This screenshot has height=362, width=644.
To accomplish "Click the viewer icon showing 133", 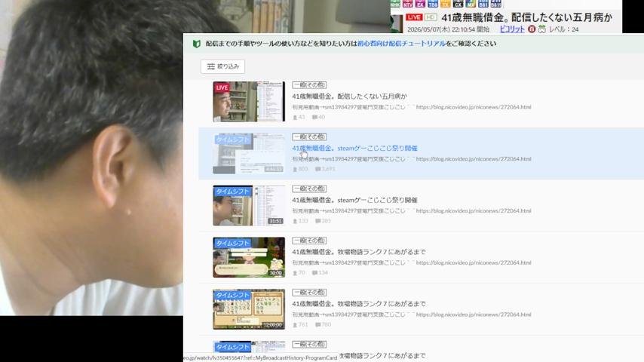I will point(295,221).
